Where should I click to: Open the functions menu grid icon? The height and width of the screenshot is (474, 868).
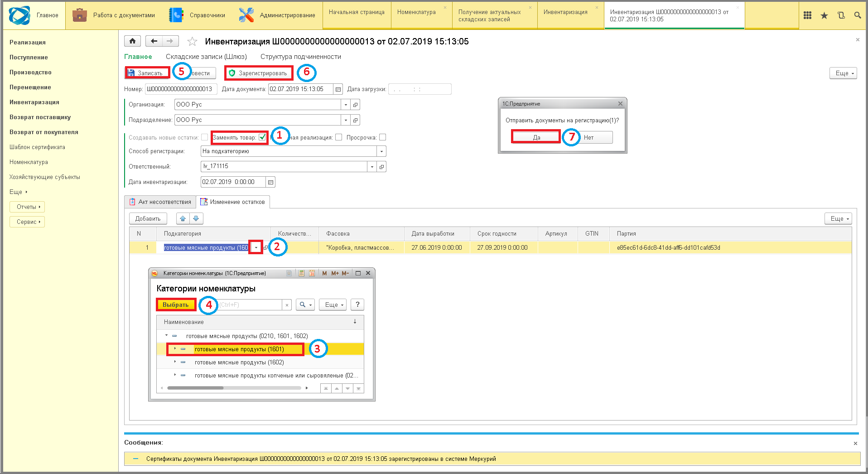807,15
